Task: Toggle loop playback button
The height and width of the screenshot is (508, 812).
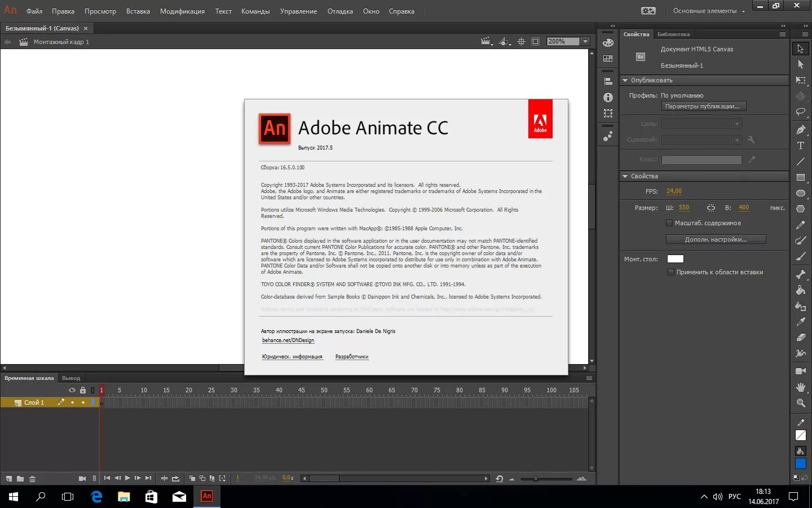Action: [x=175, y=478]
